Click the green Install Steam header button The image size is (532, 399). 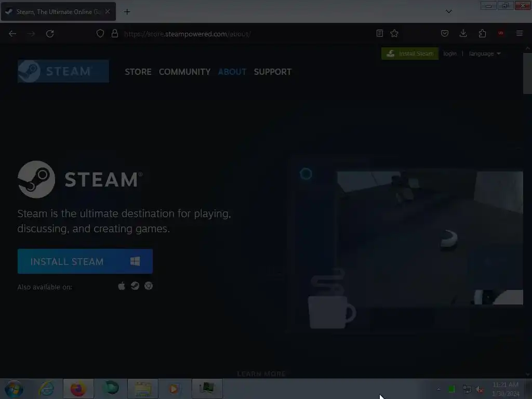(410, 54)
